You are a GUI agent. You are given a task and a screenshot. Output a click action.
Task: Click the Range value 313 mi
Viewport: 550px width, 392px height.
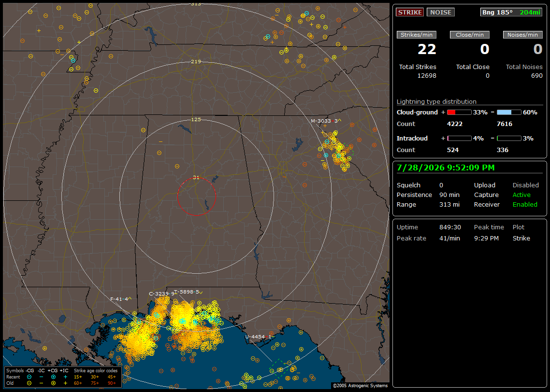click(x=449, y=205)
